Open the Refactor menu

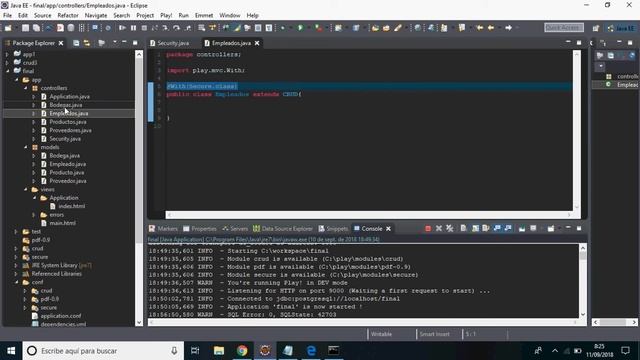[68, 16]
